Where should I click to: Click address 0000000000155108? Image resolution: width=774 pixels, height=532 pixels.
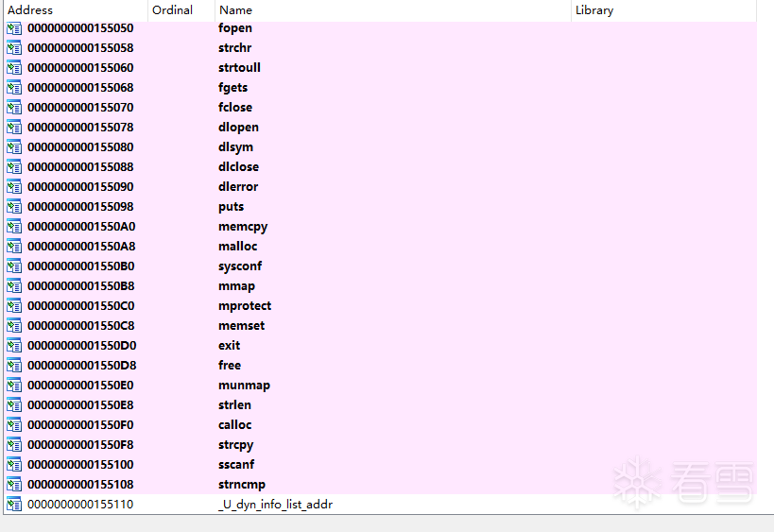click(x=80, y=485)
